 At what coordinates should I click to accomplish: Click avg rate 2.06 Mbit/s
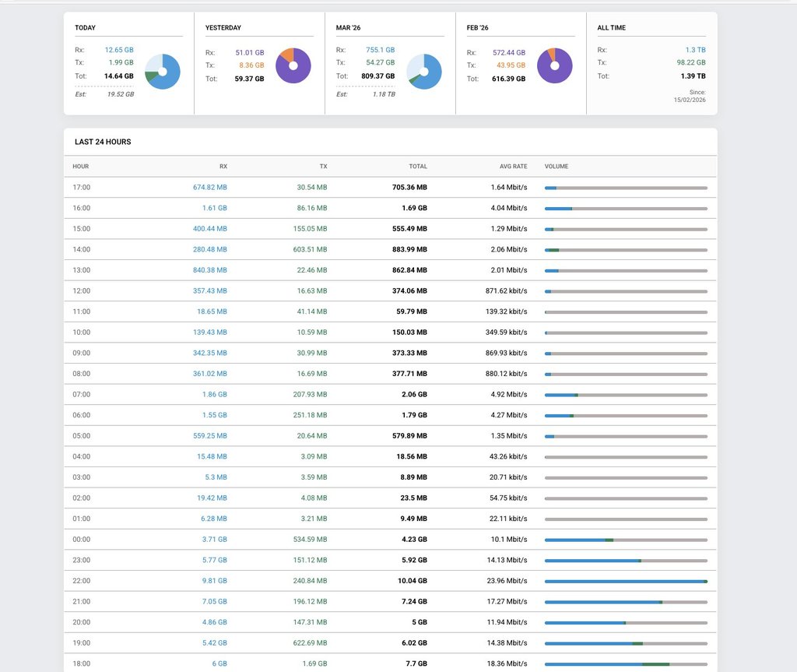coord(509,249)
